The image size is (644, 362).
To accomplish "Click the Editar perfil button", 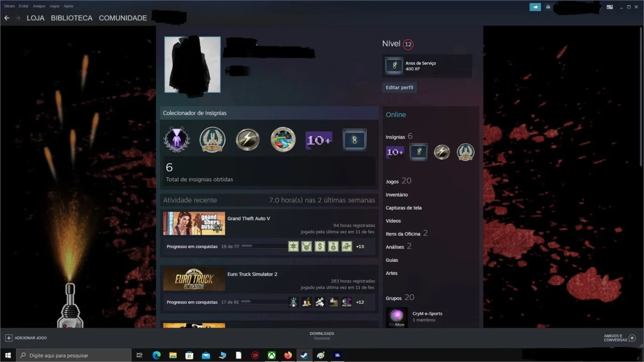I will (399, 87).
